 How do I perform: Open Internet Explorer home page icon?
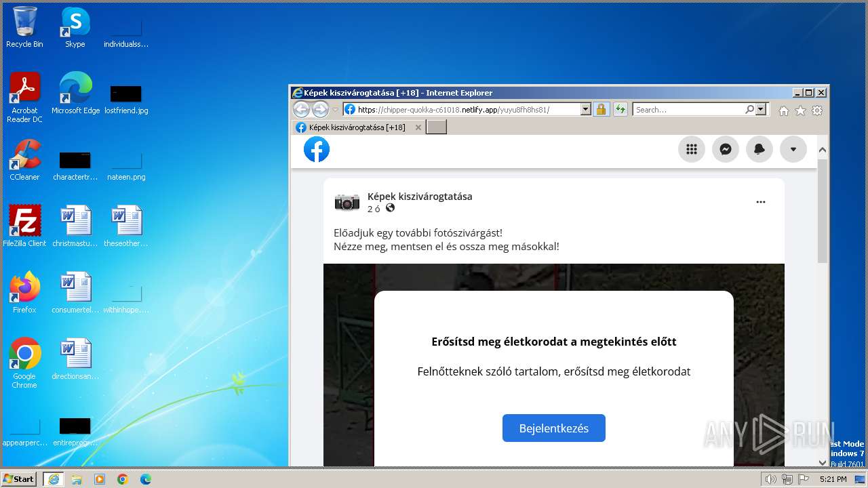(x=784, y=110)
